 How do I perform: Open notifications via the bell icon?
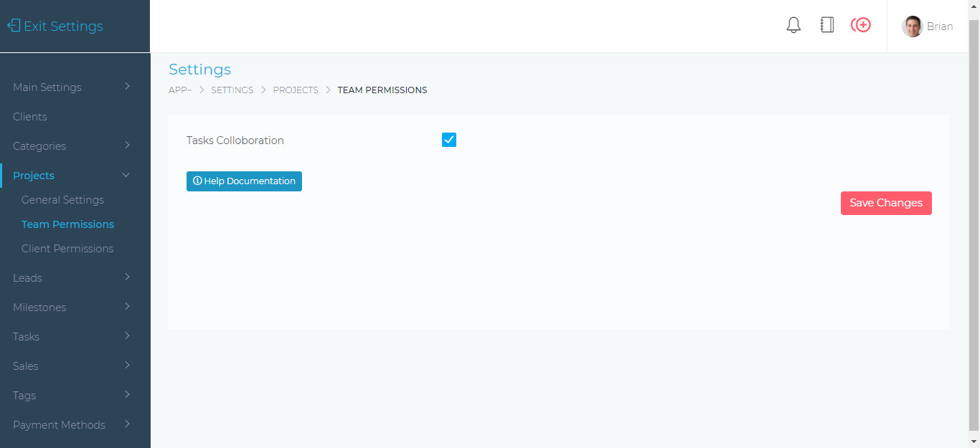tap(793, 24)
